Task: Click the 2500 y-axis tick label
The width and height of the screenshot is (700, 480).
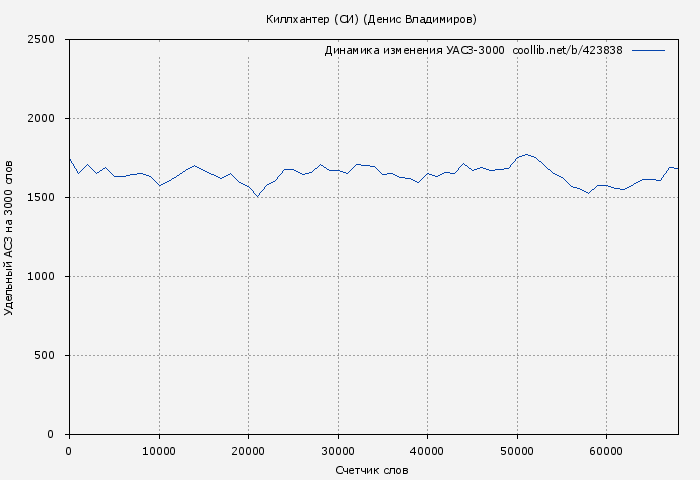Action: (47, 40)
